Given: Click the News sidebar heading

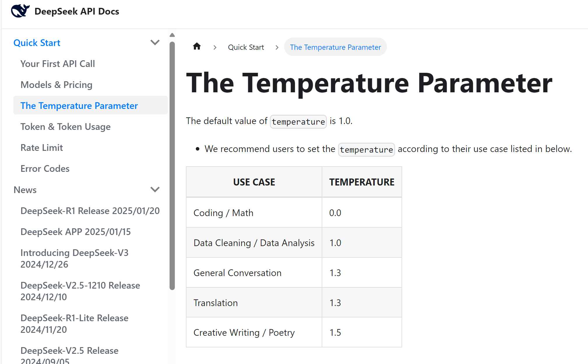Looking at the screenshot, I should pos(25,190).
